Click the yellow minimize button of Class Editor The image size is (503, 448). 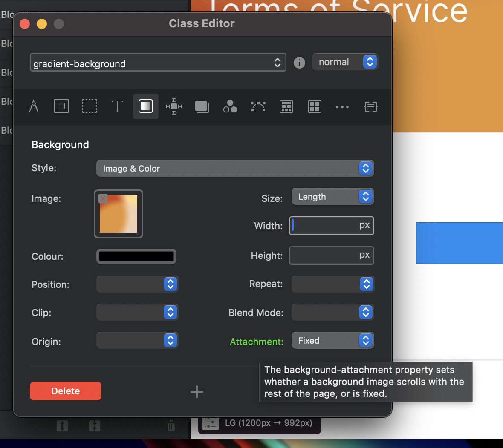(42, 24)
